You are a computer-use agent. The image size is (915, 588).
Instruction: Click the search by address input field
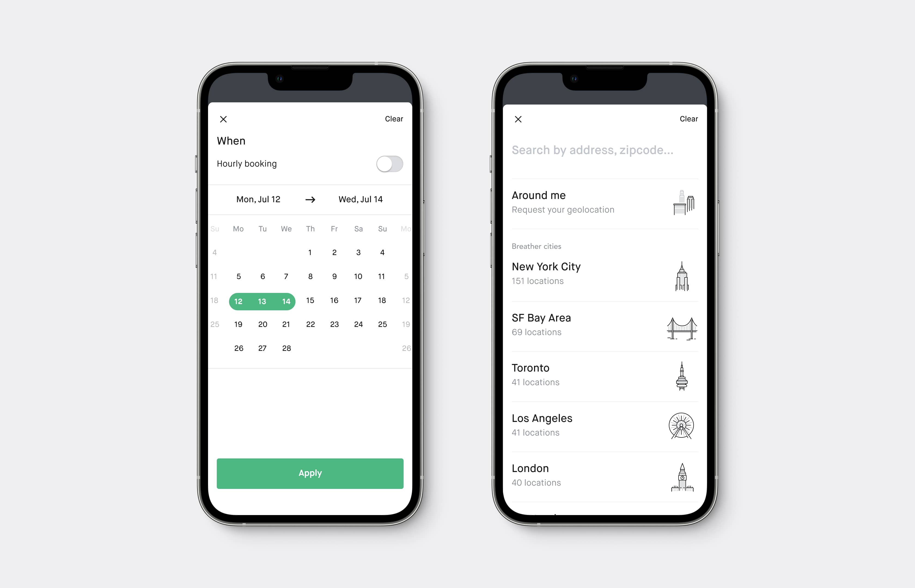[x=603, y=149]
